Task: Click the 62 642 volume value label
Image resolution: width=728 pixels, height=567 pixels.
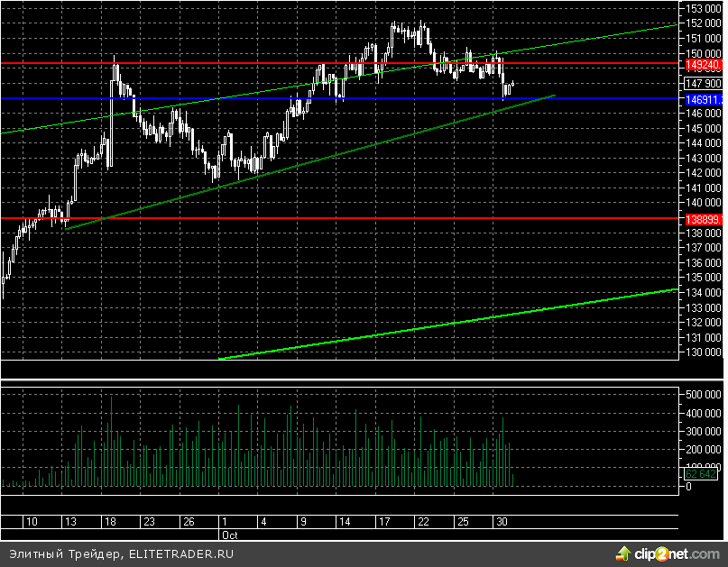Action: click(702, 473)
